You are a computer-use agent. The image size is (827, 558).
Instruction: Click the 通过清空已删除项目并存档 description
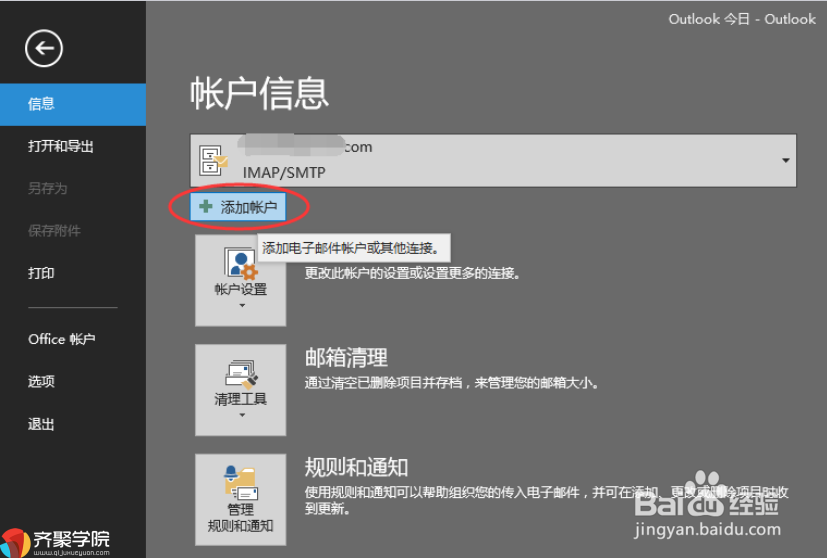[x=452, y=383]
